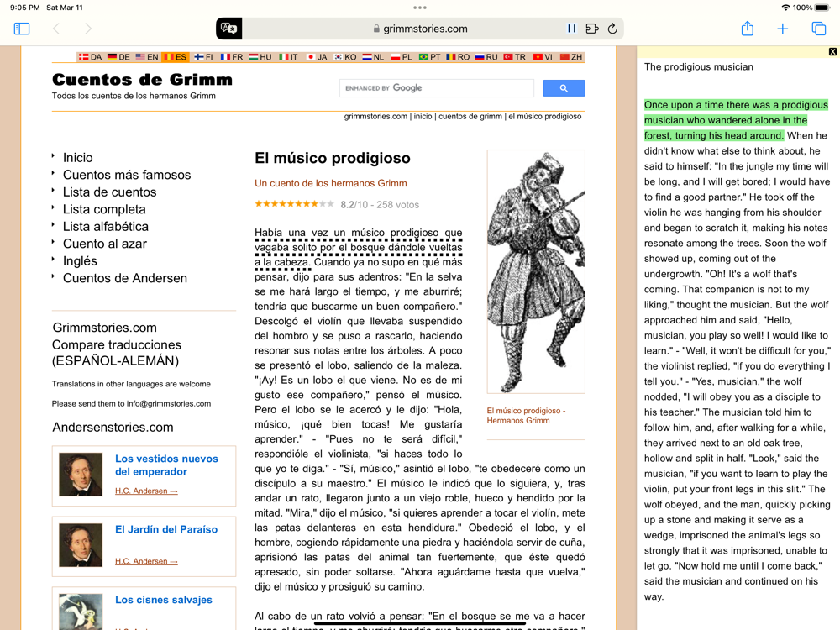Open El Jardín del Paraíso story
Viewport: 840px width, 630px height.
166,529
